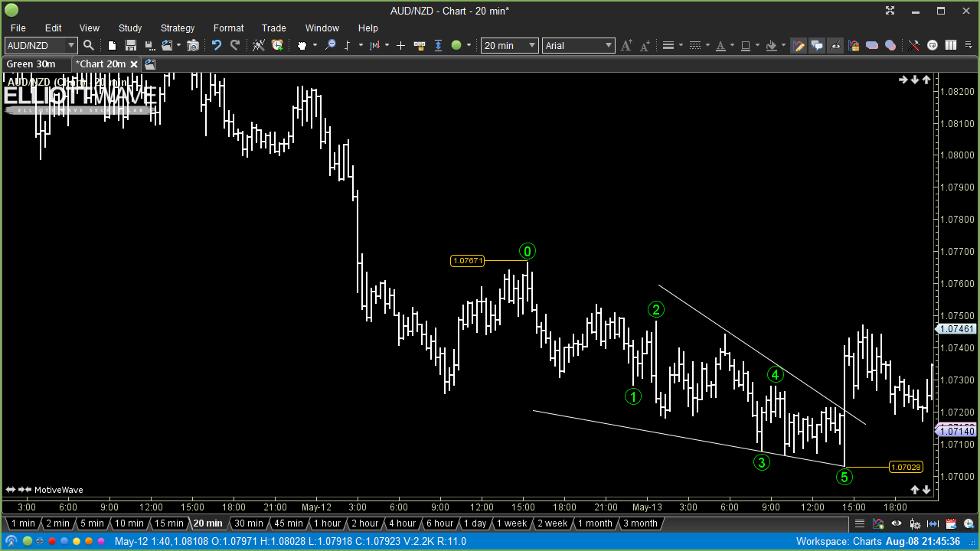Save the current chart
This screenshot has height=551, width=980.
(x=130, y=45)
